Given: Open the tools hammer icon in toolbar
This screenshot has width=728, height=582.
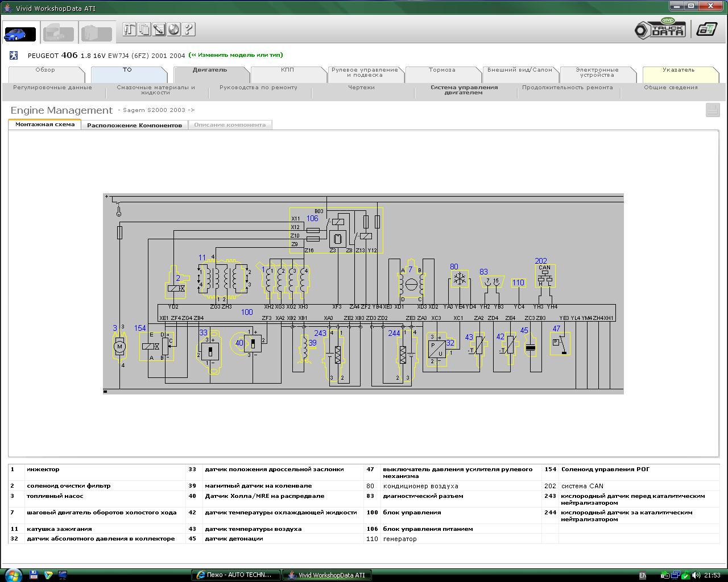Looking at the screenshot, I should tap(130, 30).
